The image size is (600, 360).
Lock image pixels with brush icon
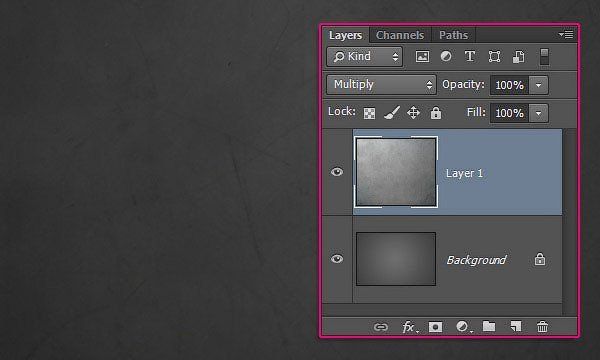click(392, 113)
